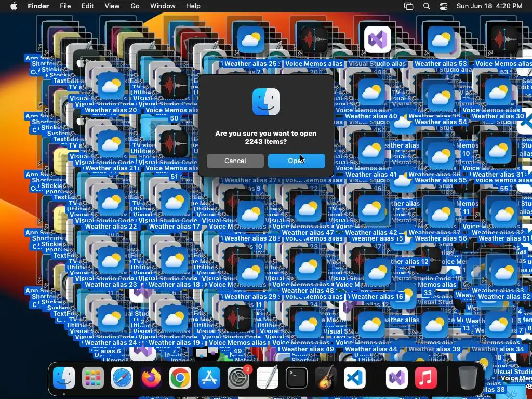Image resolution: width=532 pixels, height=399 pixels.
Task: Select the Weather alias 17 icon
Action: coord(175,203)
